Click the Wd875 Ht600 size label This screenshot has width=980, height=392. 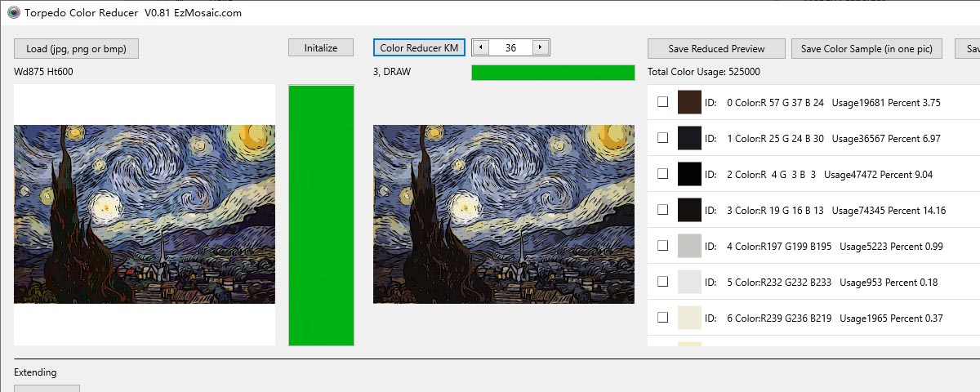coord(44,72)
